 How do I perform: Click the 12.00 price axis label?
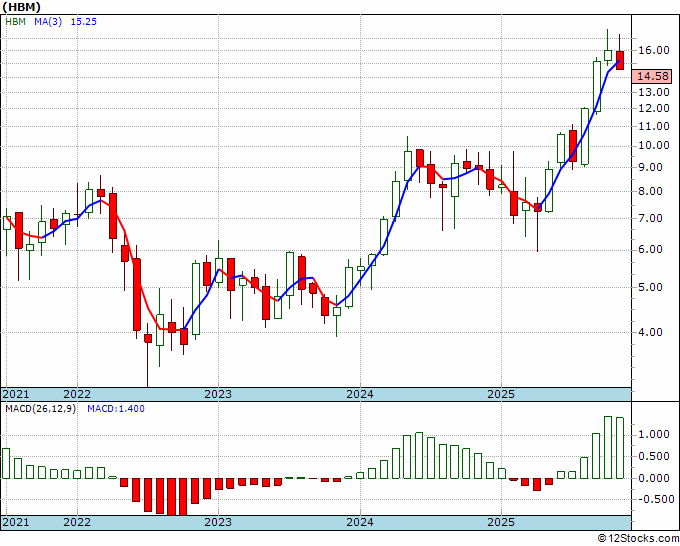coord(654,108)
